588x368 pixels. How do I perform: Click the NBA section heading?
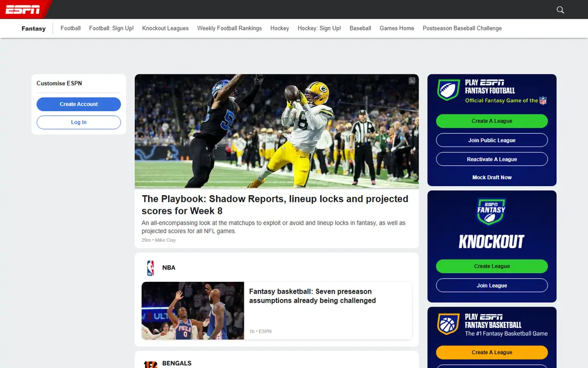point(169,268)
